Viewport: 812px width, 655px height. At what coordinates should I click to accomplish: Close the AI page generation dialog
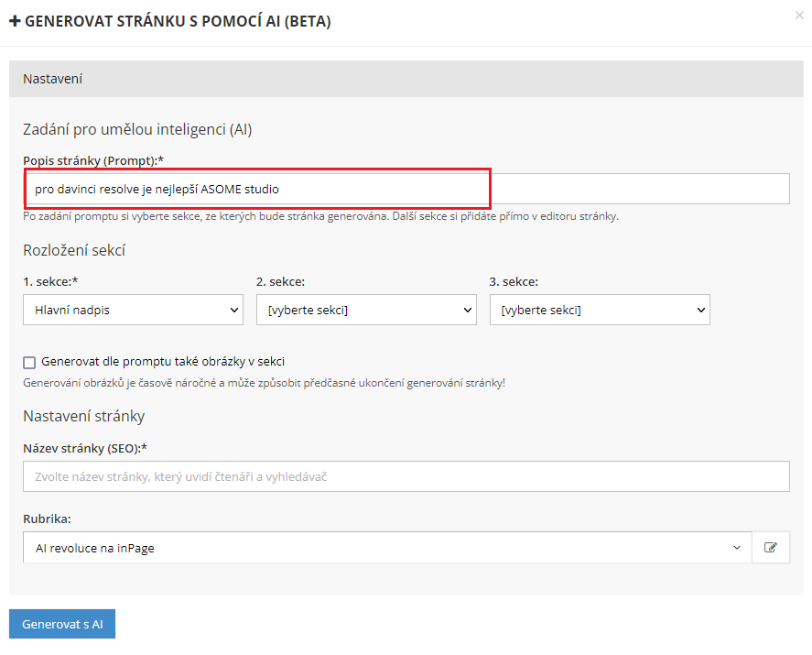tap(801, 15)
